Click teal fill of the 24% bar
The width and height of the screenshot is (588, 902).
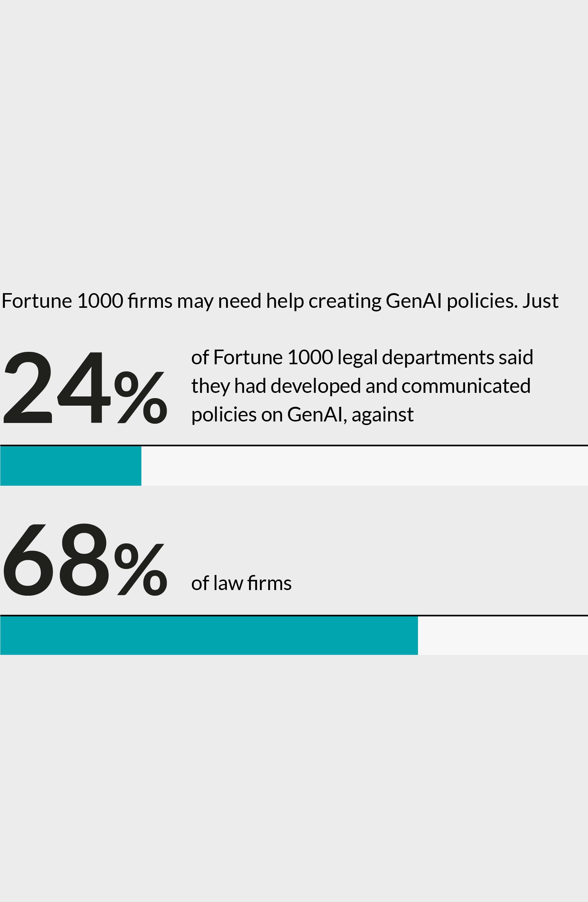click(x=70, y=466)
